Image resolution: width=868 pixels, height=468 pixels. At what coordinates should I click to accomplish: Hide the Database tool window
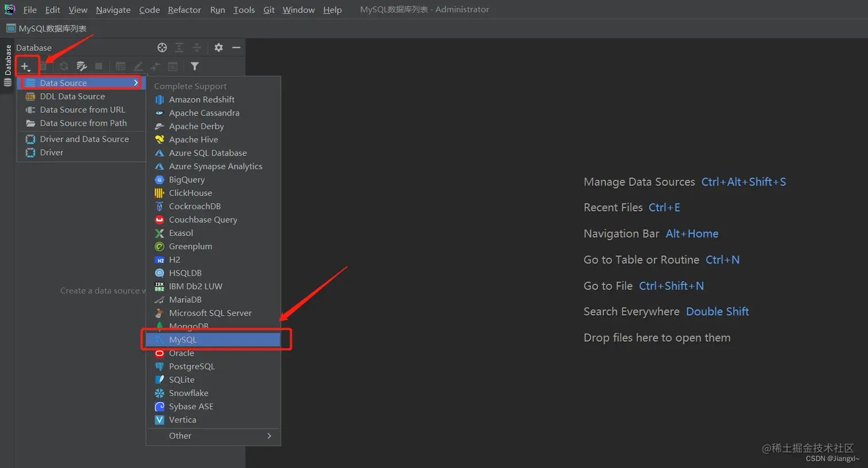(x=236, y=48)
